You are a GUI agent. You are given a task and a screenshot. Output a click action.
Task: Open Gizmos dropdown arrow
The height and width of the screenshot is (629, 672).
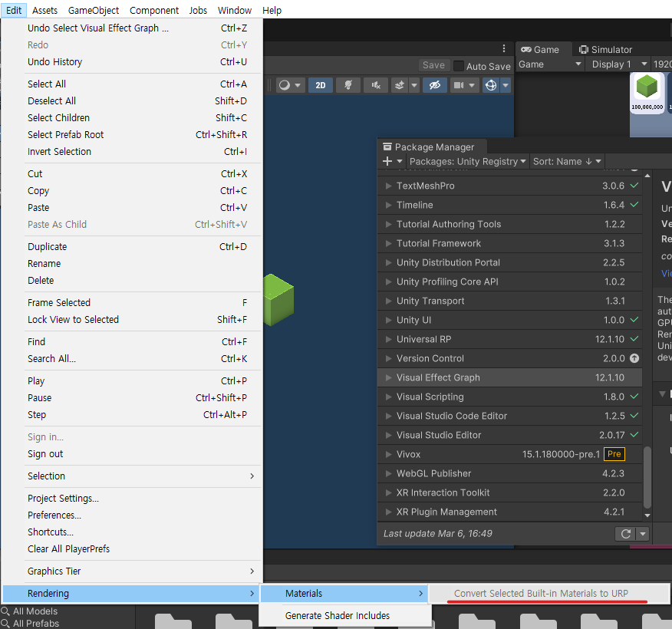506,85
